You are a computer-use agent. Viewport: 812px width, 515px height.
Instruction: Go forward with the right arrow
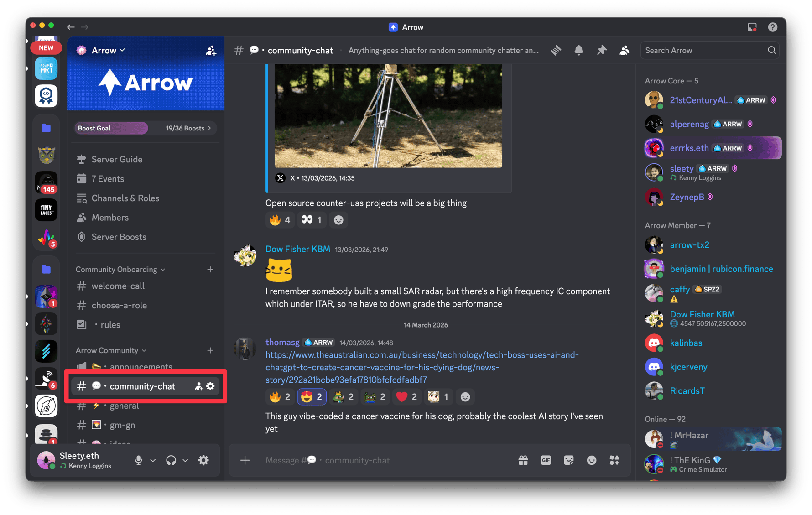pyautogui.click(x=85, y=27)
